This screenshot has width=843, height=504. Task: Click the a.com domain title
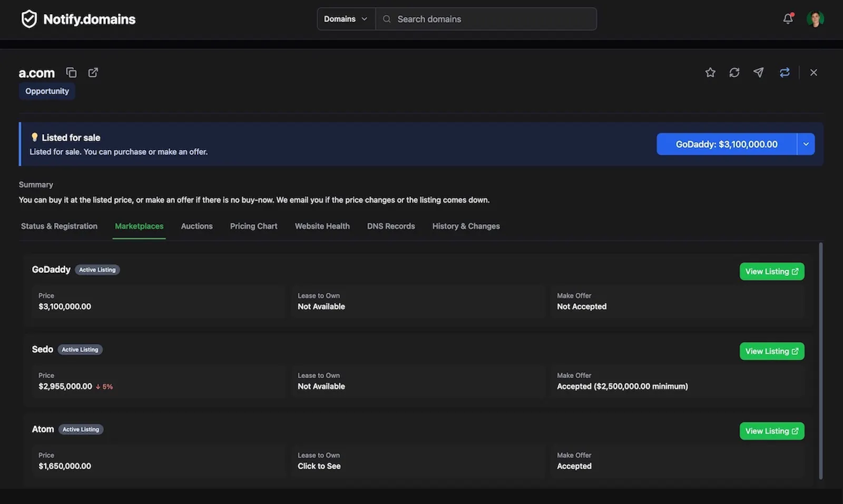point(37,73)
